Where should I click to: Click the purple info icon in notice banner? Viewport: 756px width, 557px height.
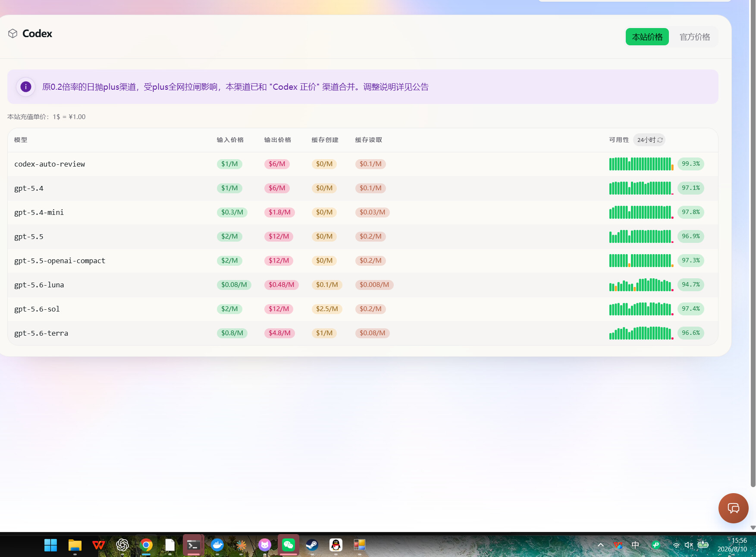pos(26,87)
